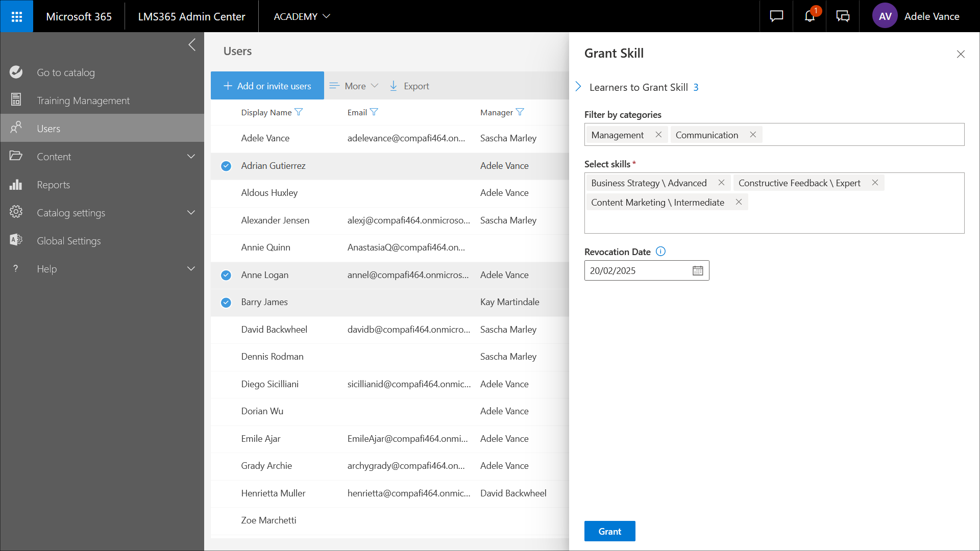Click the Manager column filter icon

(x=520, y=112)
